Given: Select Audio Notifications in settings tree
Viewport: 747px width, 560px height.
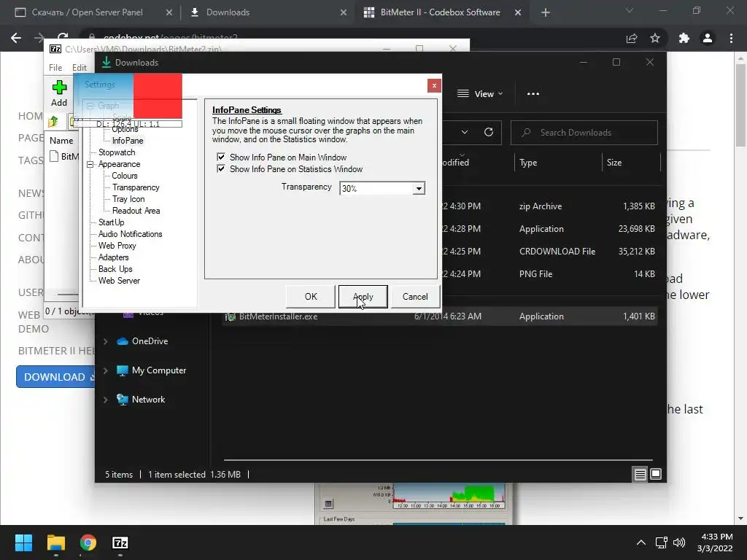Looking at the screenshot, I should point(130,234).
